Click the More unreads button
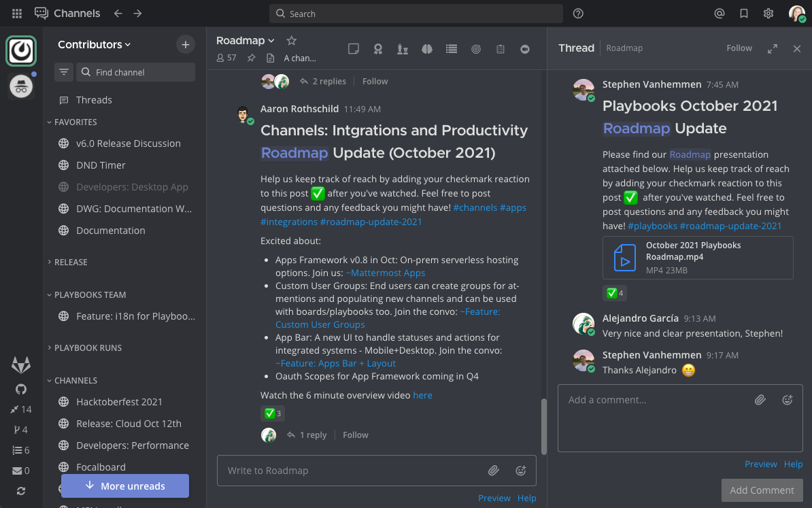Viewport: 812px width, 508px height. (x=125, y=486)
